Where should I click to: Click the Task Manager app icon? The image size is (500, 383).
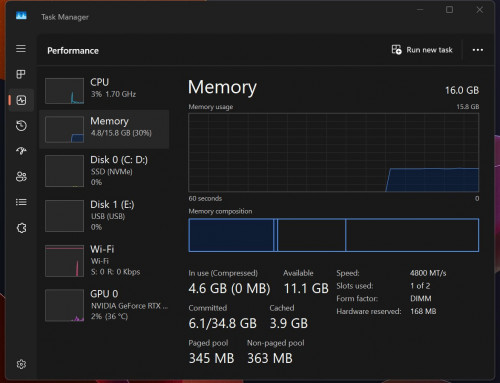21,16
